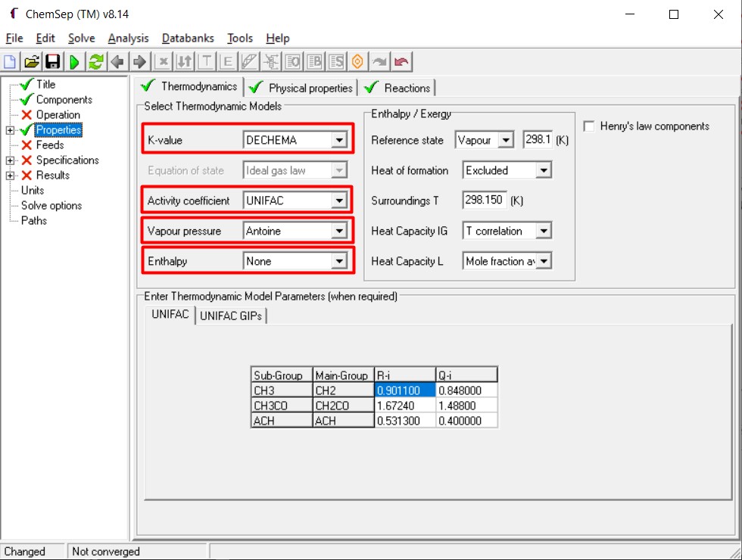742x560 pixels.
Task: Click the New file toolbar icon
Action: tap(11, 62)
